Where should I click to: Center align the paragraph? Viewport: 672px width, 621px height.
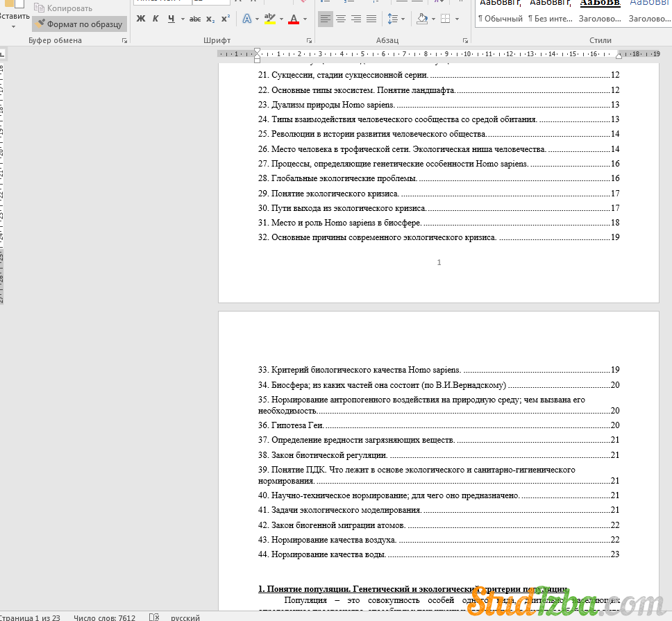(x=341, y=19)
